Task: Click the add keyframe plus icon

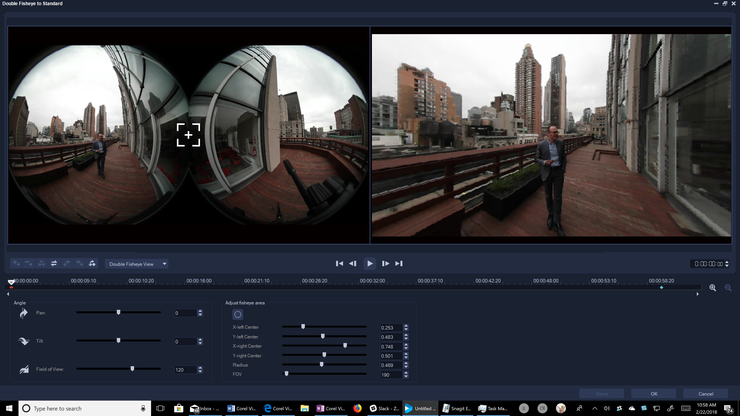Action: pyautogui.click(x=16, y=263)
